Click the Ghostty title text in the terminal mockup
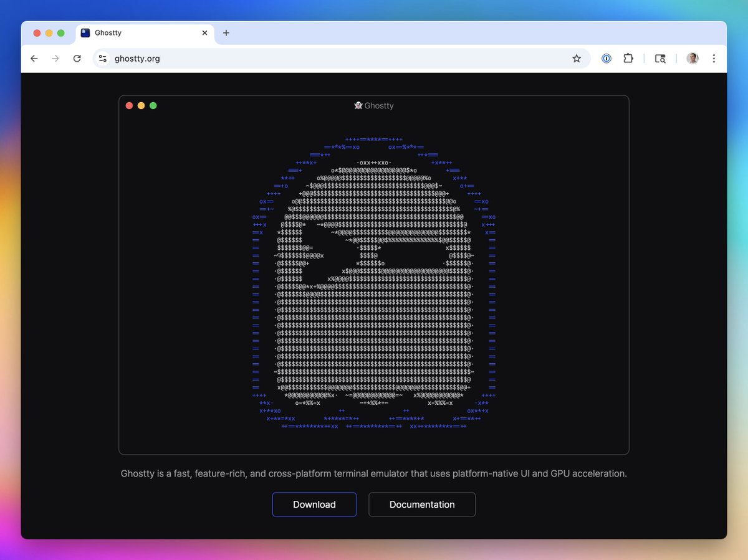Image resolution: width=748 pixels, height=560 pixels. coord(379,106)
